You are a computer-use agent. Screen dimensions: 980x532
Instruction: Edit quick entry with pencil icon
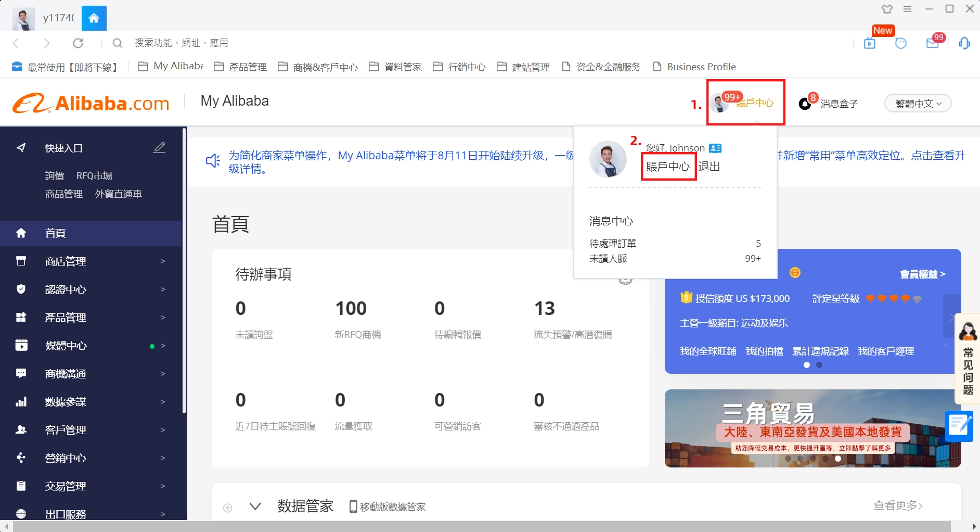(x=160, y=148)
